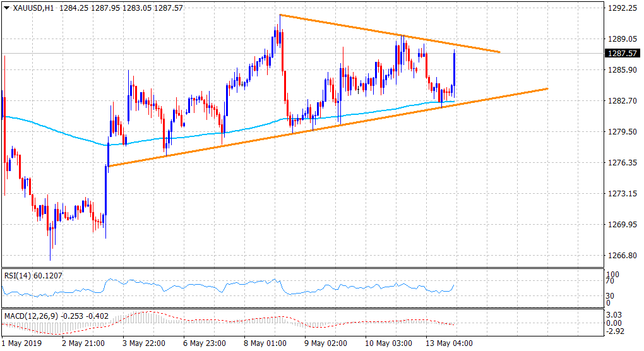Click the 1279.50 price axis label
This screenshot has width=644, height=351.
click(619, 132)
